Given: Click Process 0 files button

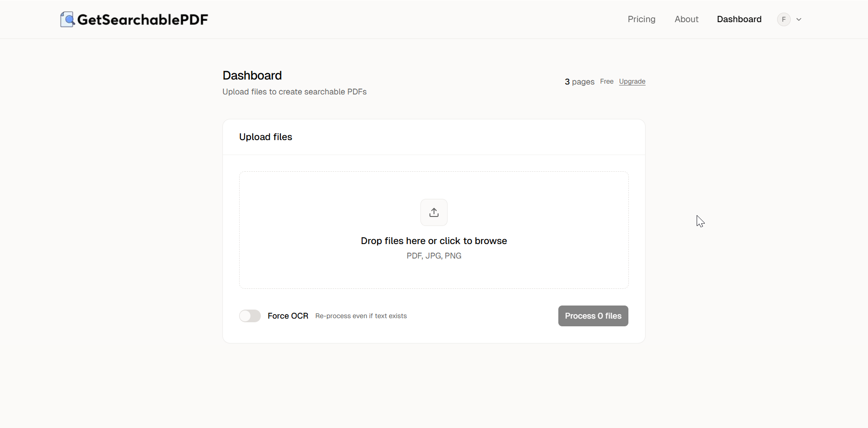Looking at the screenshot, I should [x=593, y=315].
